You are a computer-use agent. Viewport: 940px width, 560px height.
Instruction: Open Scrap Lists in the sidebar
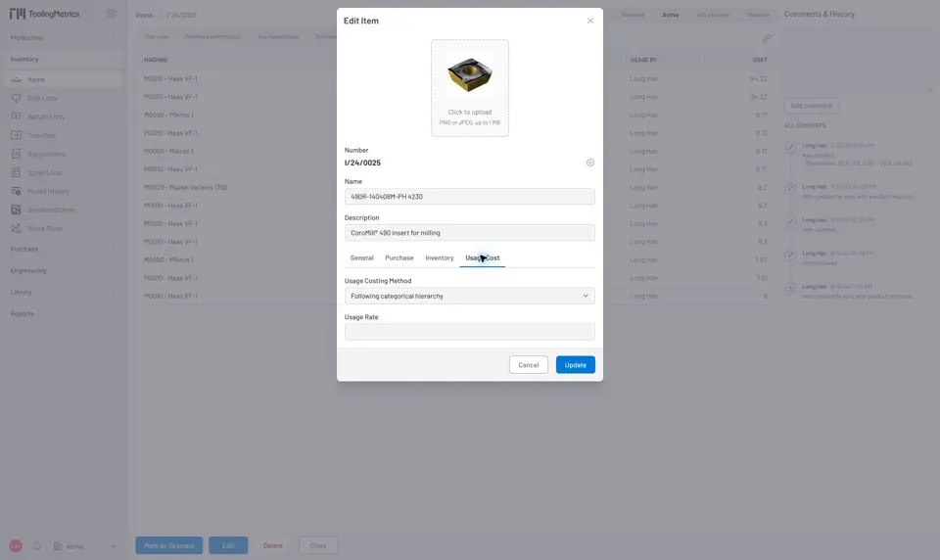coord(63,172)
